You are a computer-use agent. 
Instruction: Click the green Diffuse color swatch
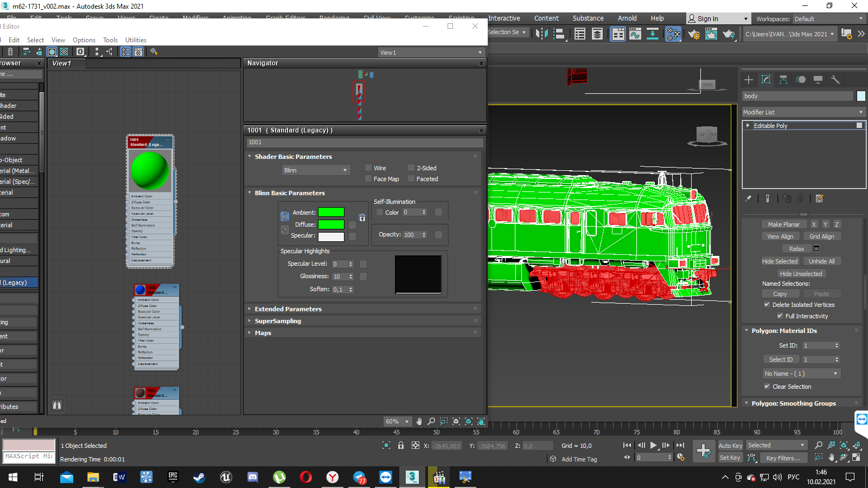331,224
